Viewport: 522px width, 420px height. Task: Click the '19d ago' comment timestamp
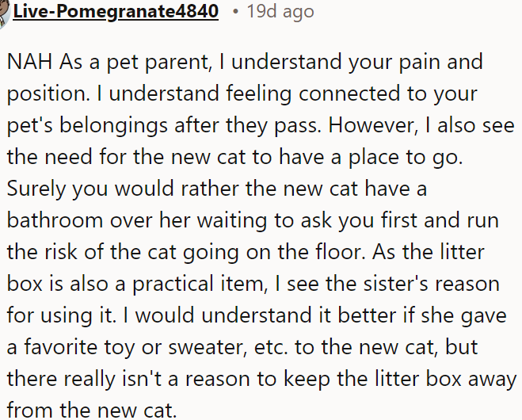(x=280, y=11)
